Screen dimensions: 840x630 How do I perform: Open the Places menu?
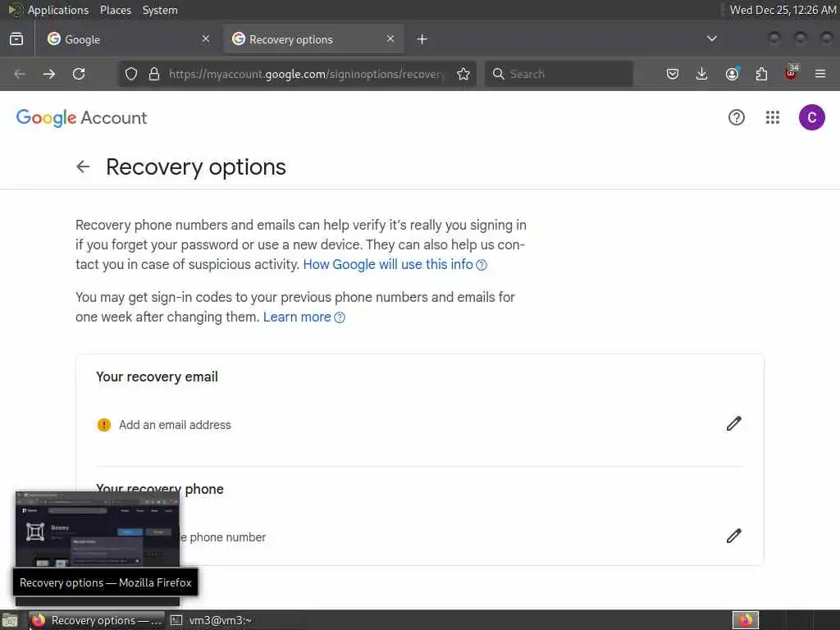tap(115, 10)
